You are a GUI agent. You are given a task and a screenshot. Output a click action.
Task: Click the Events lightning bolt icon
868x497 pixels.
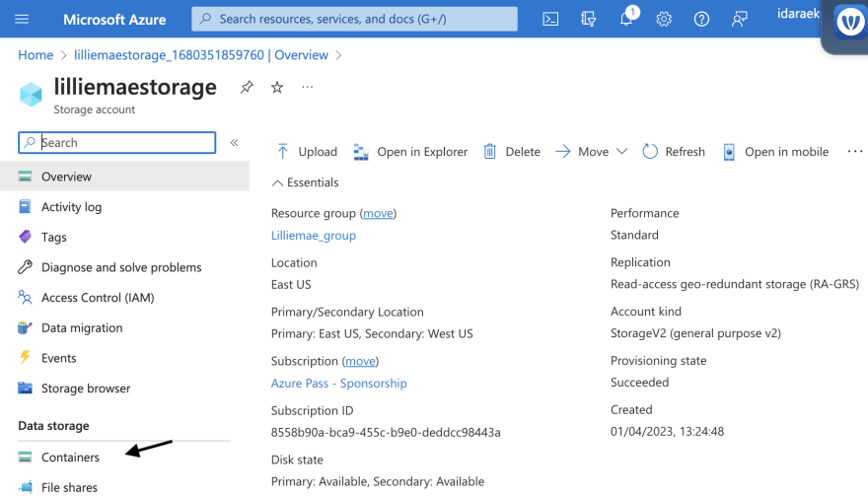pos(25,358)
